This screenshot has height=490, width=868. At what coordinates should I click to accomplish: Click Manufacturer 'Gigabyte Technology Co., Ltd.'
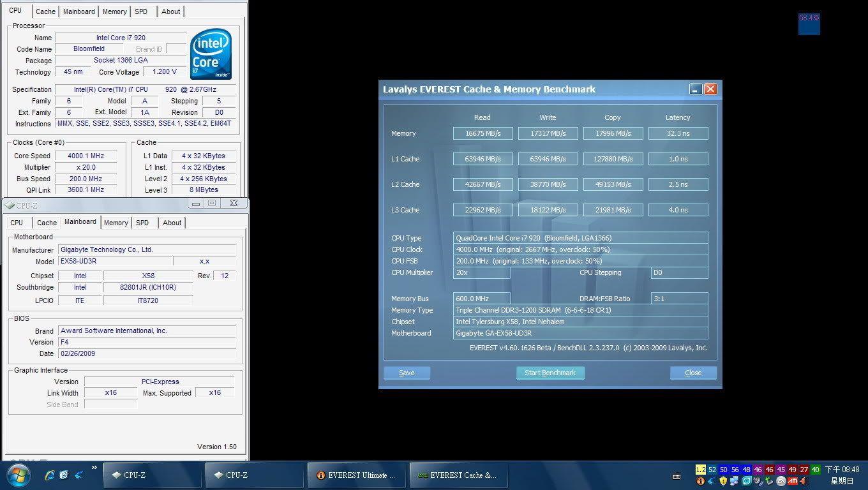click(147, 249)
